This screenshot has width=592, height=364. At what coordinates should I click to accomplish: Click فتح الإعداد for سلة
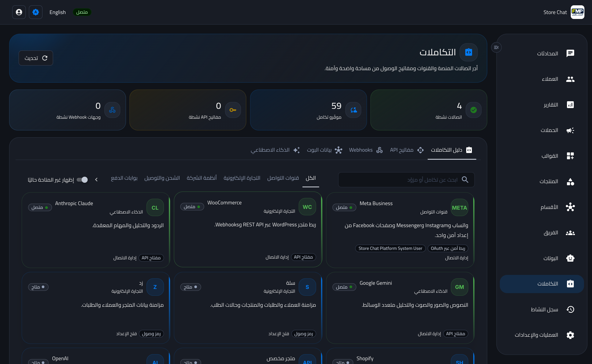point(279,334)
